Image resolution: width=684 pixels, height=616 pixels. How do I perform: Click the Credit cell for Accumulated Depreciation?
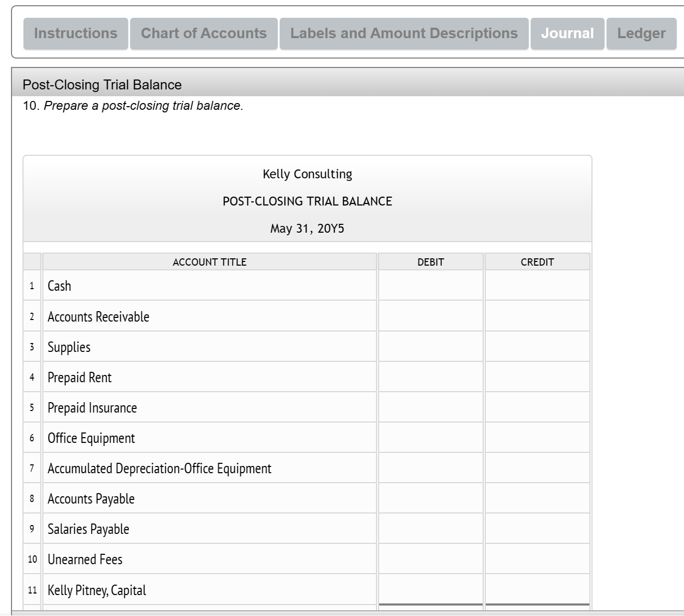click(538, 468)
